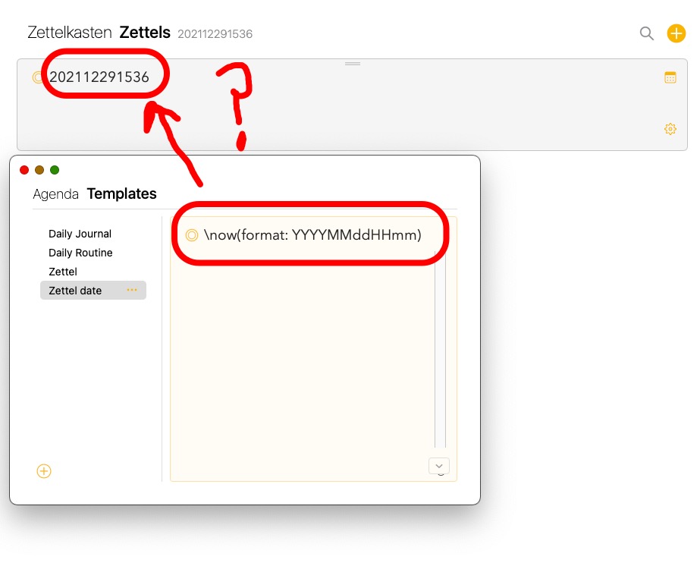Viewport: 700px width, 588px height.
Task: Click the Zettel date template's three-dot menu
Action: pos(132,290)
